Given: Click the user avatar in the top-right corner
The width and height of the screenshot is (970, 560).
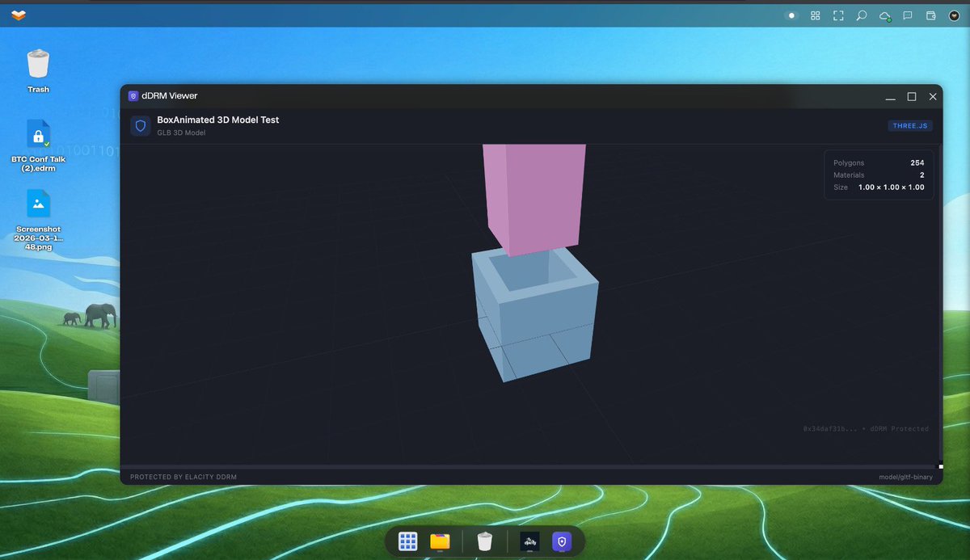Looking at the screenshot, I should click(955, 15).
